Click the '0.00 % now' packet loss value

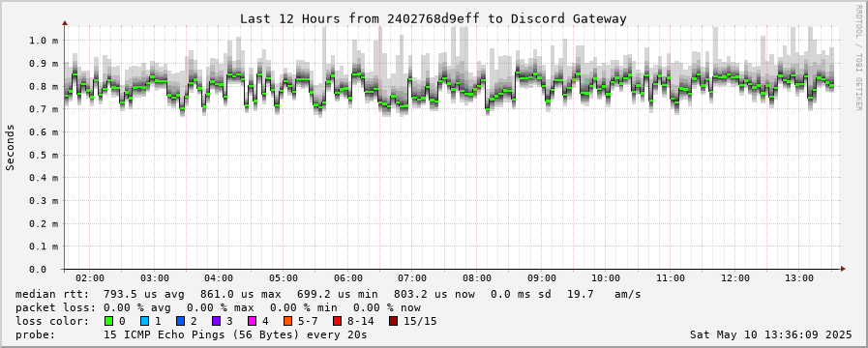click(x=387, y=307)
